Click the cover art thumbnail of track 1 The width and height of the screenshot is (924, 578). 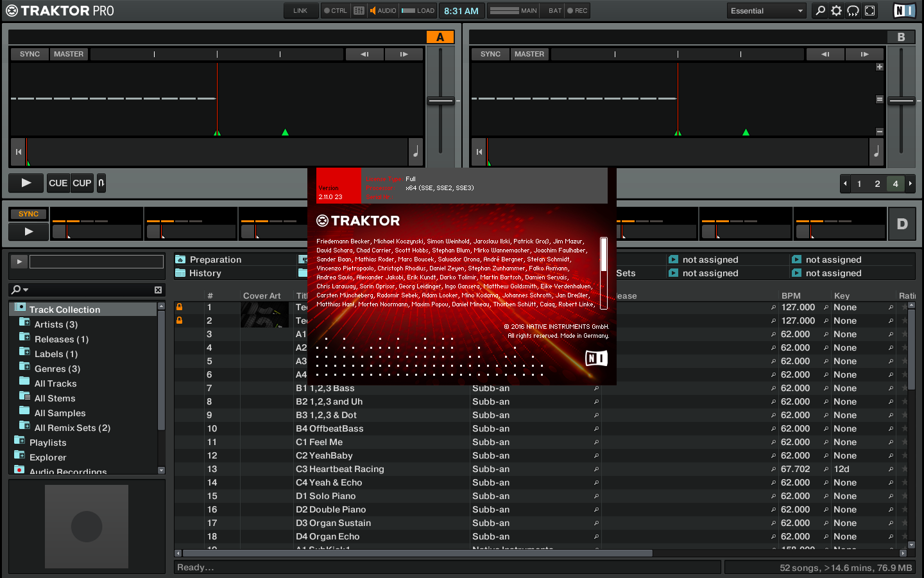[264, 314]
